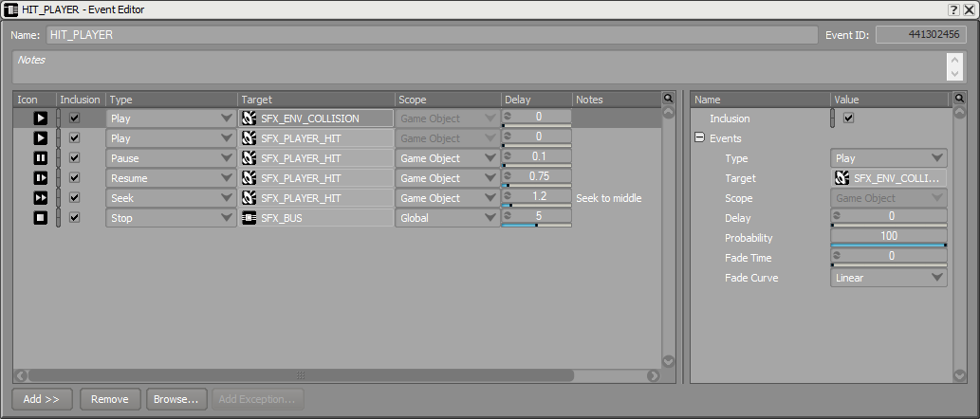The image size is (980, 419).
Task: Toggle the Inclusion checkbox in properties panel
Action: [x=849, y=118]
